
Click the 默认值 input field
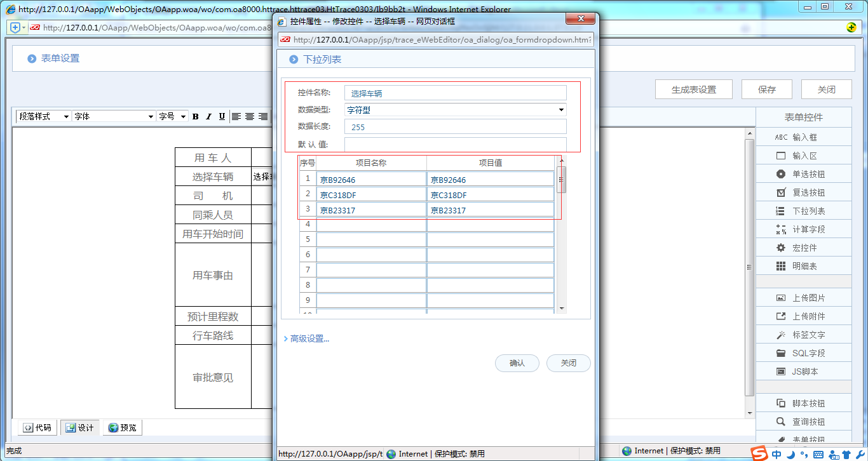point(454,143)
